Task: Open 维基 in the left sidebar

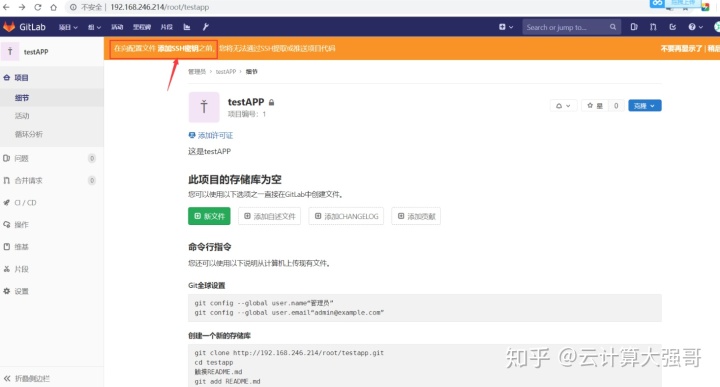Action: [52, 247]
